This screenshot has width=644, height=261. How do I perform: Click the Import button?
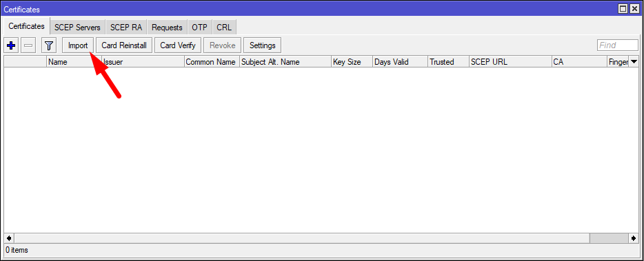click(x=78, y=45)
